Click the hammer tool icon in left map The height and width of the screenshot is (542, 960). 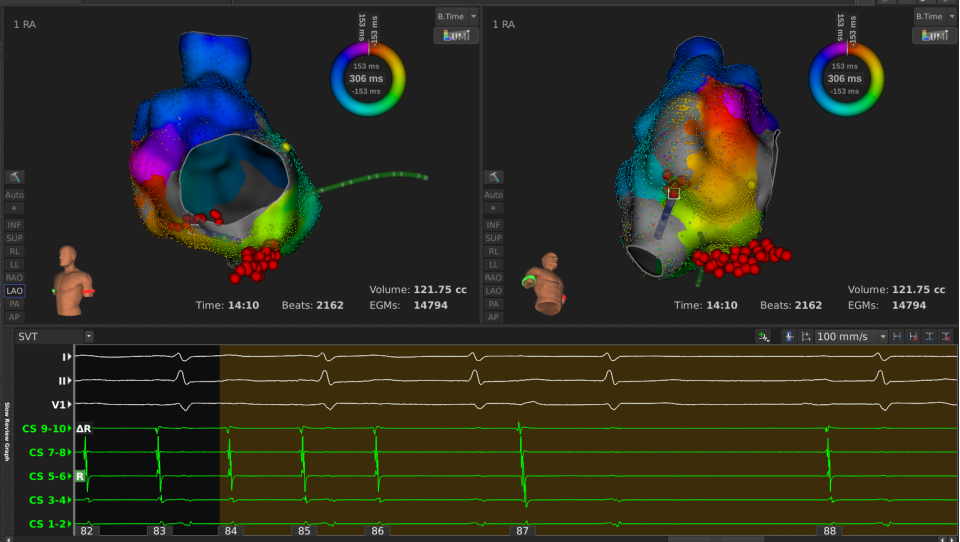15,177
